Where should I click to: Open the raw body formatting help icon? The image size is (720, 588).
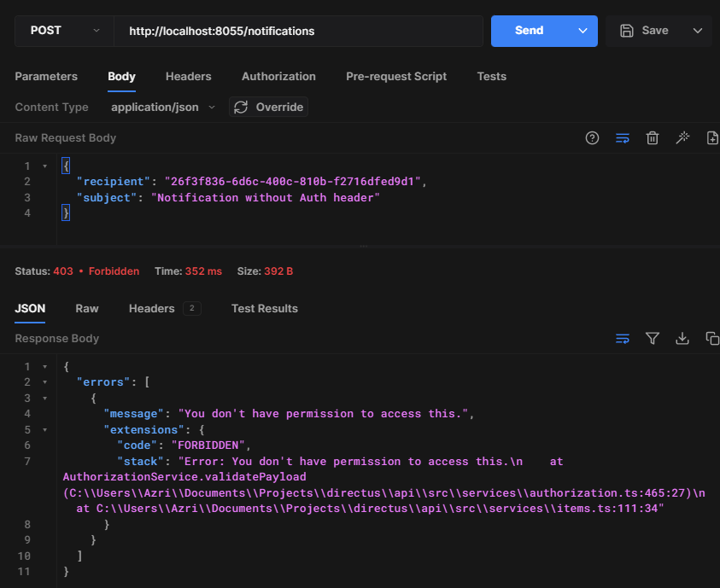point(592,137)
